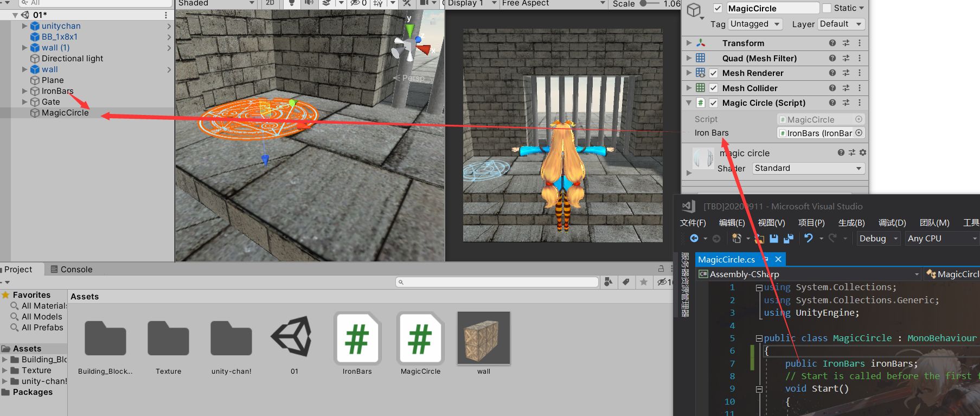Viewport: 980px width, 416px height.
Task: Open scene view tools wrench icon
Action: 407,3
